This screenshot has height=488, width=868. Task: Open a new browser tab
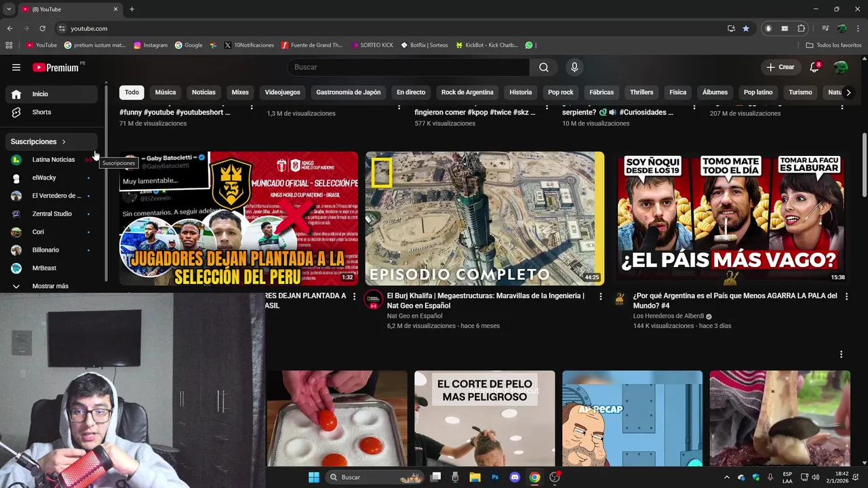(x=132, y=9)
